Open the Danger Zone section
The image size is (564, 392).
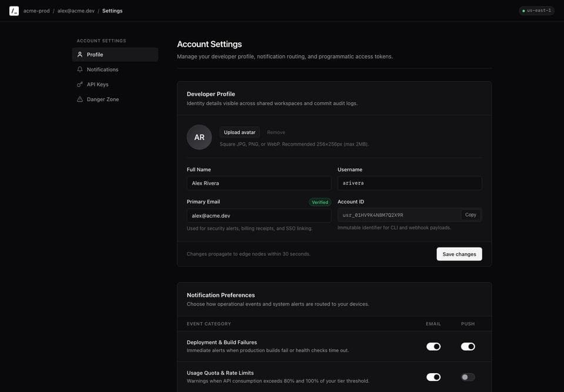pyautogui.click(x=115, y=99)
